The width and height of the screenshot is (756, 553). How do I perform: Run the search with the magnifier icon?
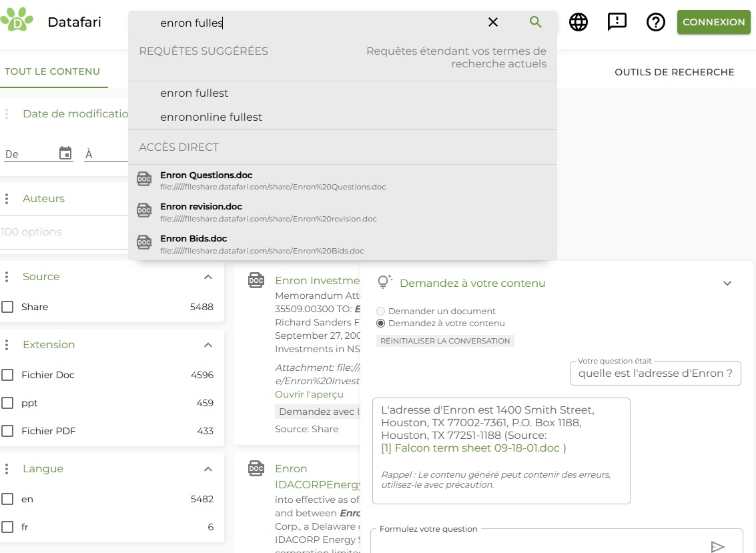point(535,22)
